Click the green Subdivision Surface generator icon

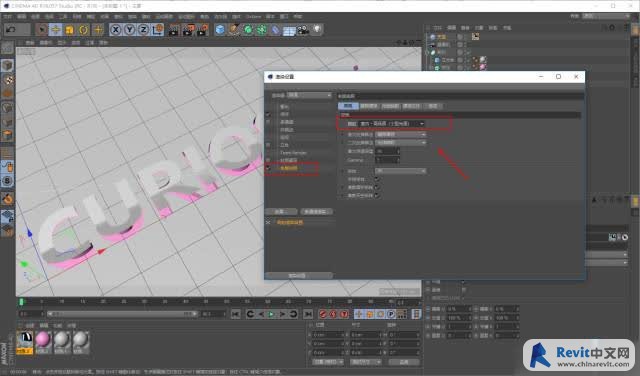click(x=248, y=30)
